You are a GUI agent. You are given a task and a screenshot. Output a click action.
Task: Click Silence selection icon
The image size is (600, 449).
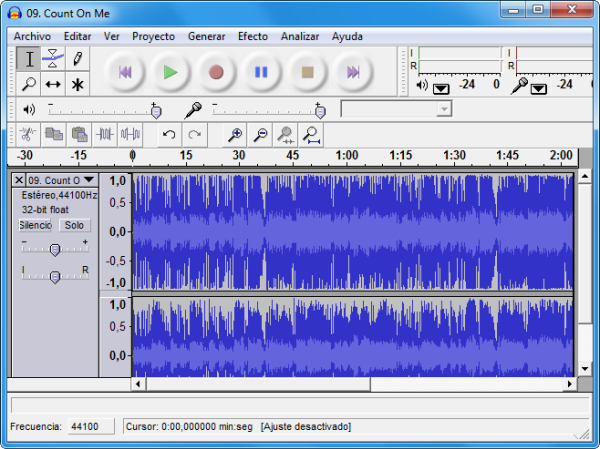(130, 134)
